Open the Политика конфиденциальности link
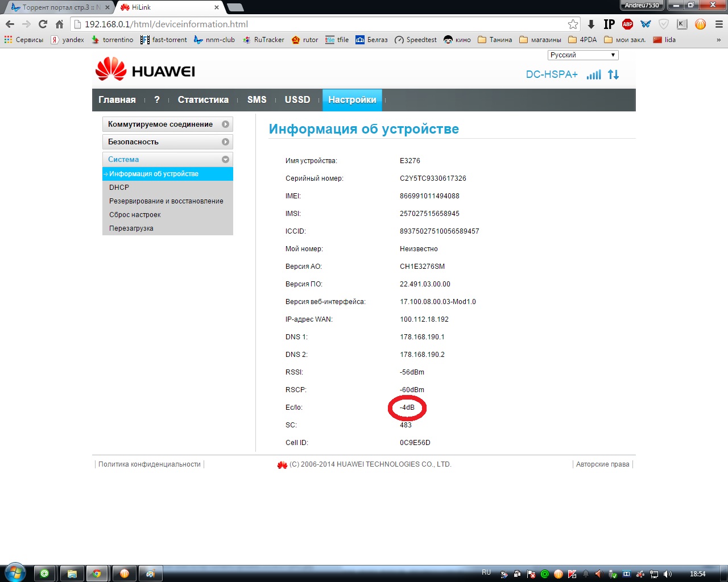The width and height of the screenshot is (728, 582). [150, 464]
